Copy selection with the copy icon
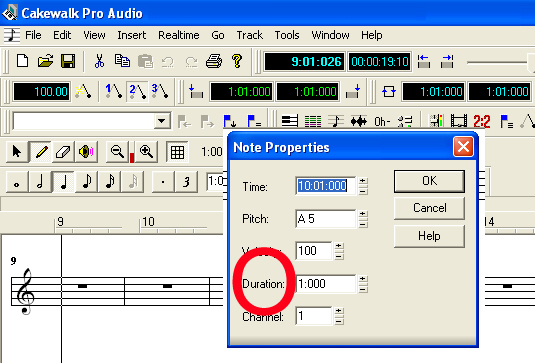Viewport: 535px width, 363px height. 122,61
